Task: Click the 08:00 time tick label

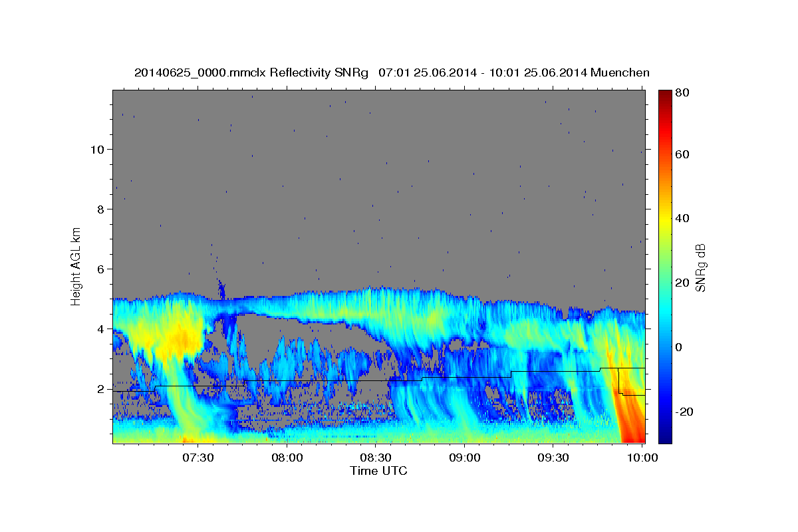Action: tap(287, 458)
